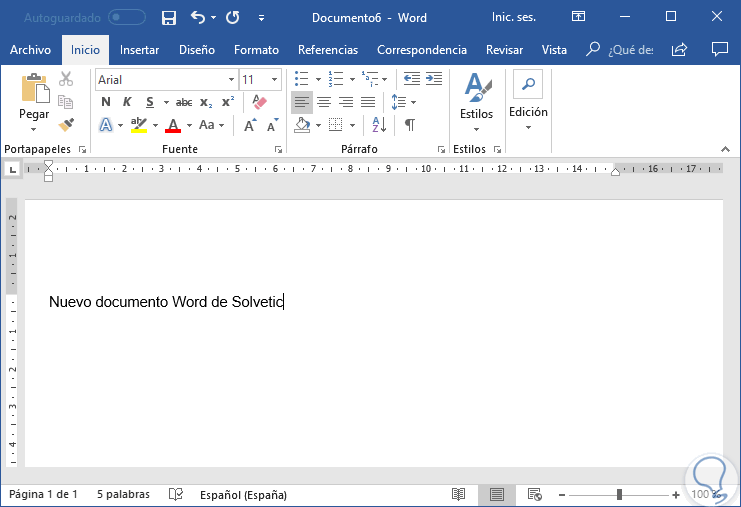Switch to the Insertar tab

tap(139, 50)
